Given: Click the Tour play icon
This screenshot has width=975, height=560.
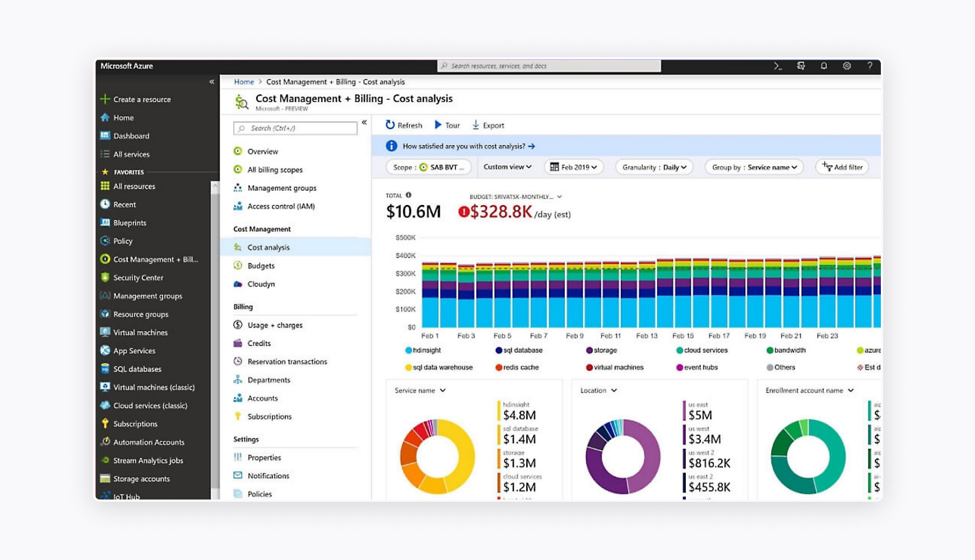Looking at the screenshot, I should pos(438,125).
